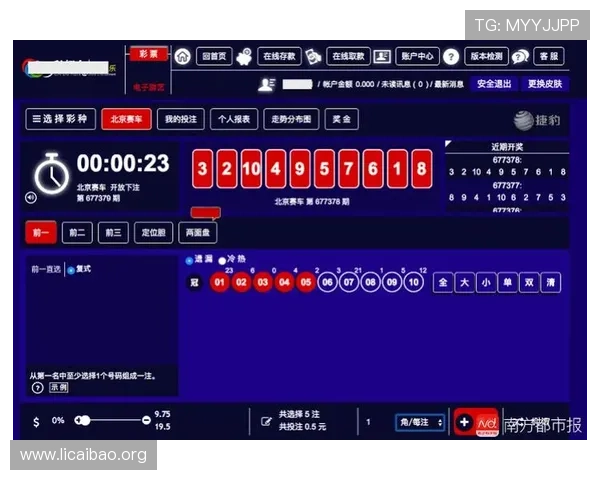Select the 复式 radio option

coord(70,270)
